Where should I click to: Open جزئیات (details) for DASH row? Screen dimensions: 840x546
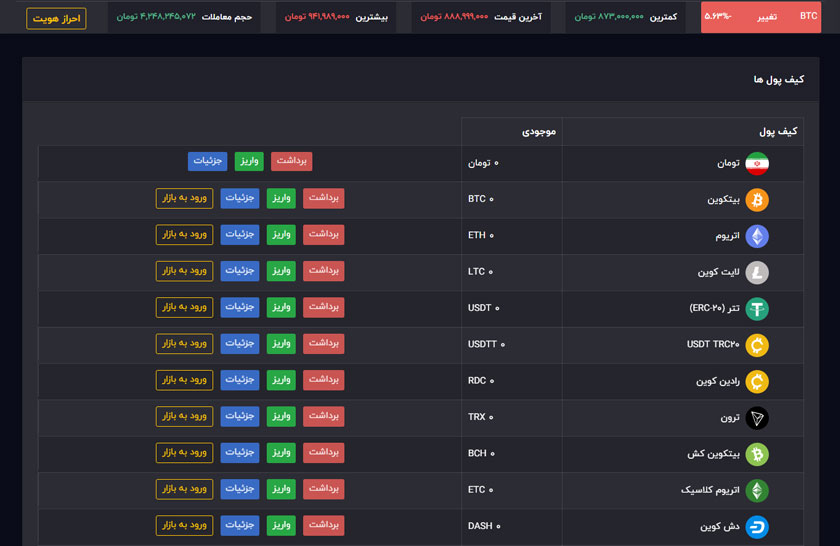(x=240, y=525)
